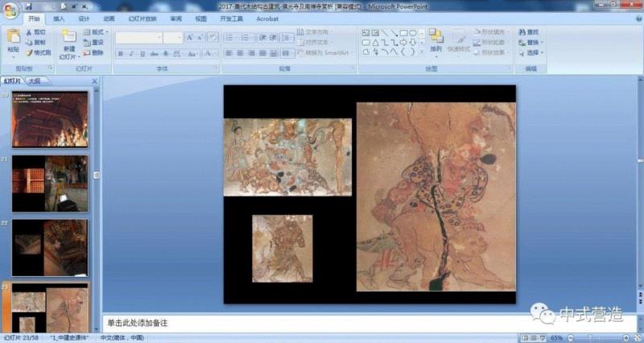Toggle italic formatting

131,54
